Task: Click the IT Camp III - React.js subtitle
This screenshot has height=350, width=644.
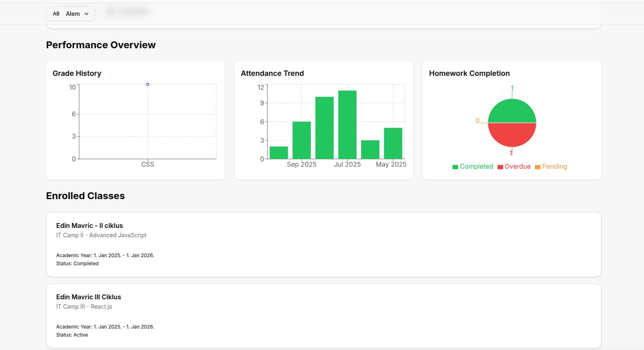Action: pos(84,307)
